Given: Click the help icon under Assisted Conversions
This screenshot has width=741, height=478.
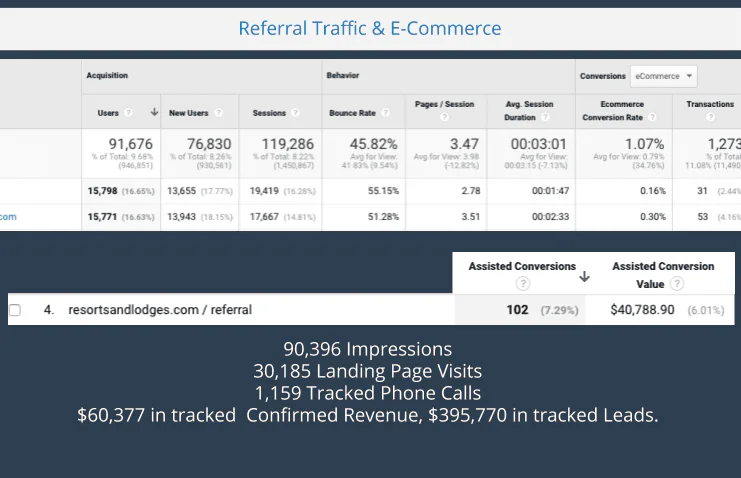Looking at the screenshot, I should click(x=522, y=284).
